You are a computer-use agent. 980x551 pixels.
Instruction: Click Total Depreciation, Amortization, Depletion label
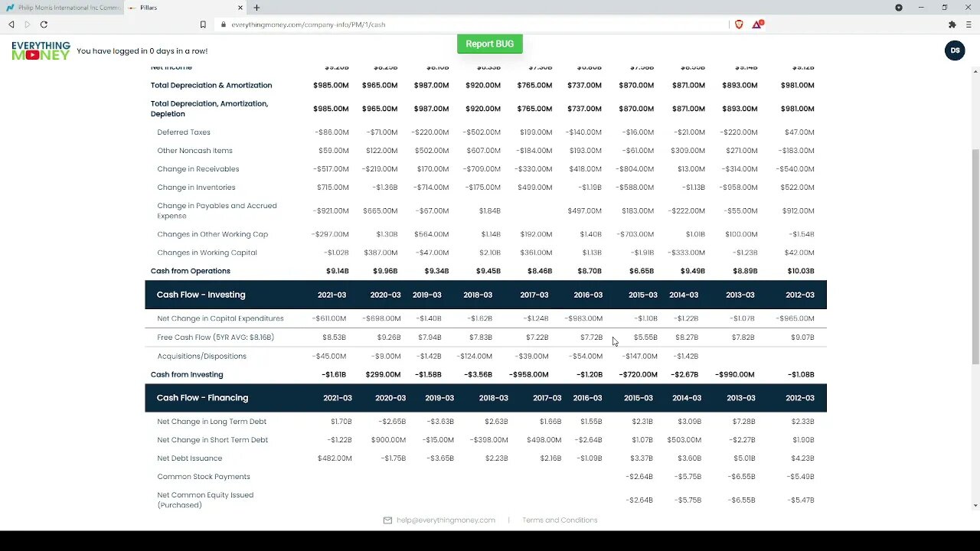pos(209,109)
